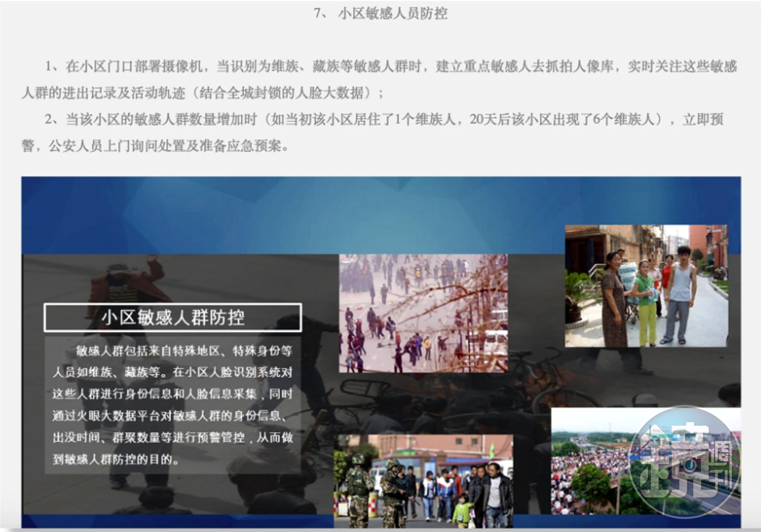Select the street crowd photo with bare branches
The width and height of the screenshot is (761, 532).
tap(423, 313)
